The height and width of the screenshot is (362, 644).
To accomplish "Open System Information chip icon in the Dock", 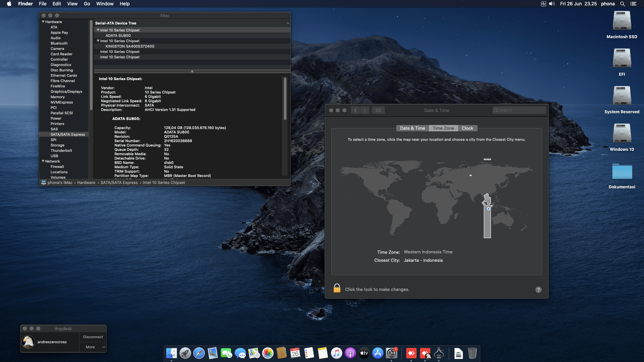I will (x=439, y=353).
